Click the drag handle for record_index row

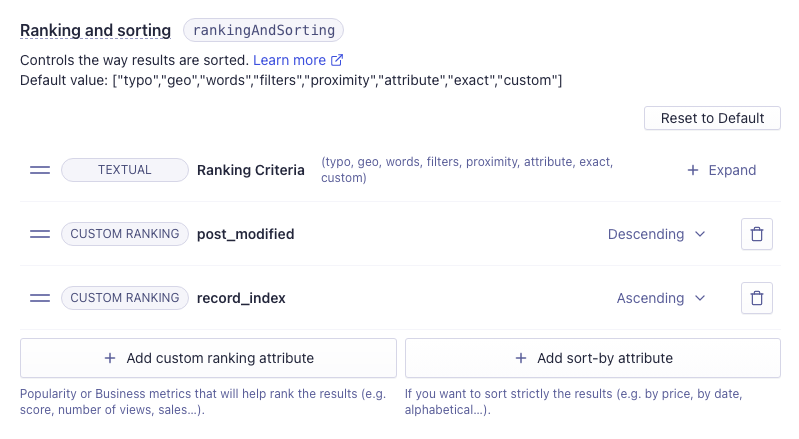click(x=40, y=298)
